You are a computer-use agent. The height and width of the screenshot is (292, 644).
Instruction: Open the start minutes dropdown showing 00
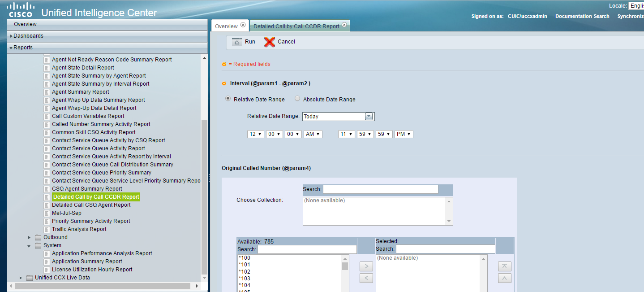point(275,134)
